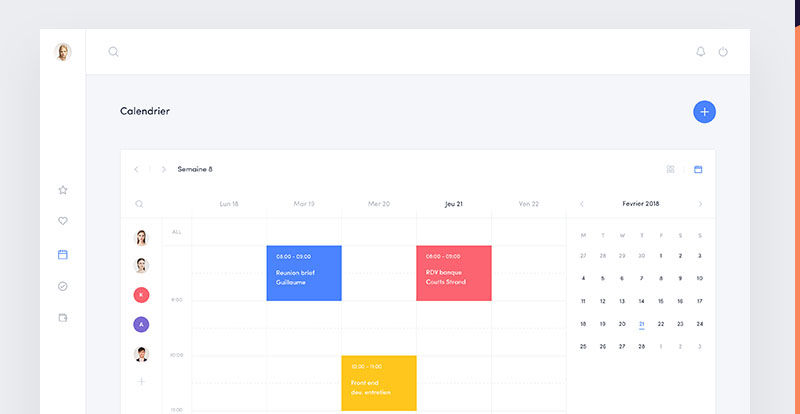
Task: Toggle the red K user filter
Action: pyautogui.click(x=141, y=295)
